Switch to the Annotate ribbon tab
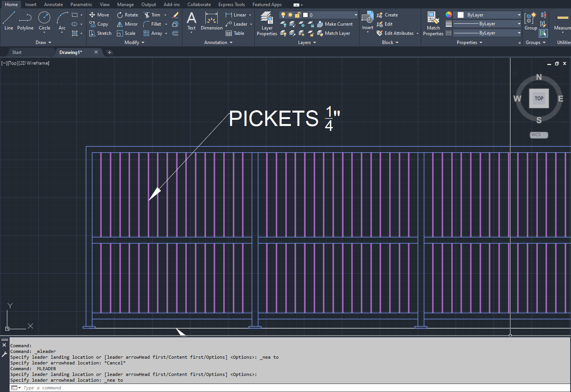 [x=53, y=5]
